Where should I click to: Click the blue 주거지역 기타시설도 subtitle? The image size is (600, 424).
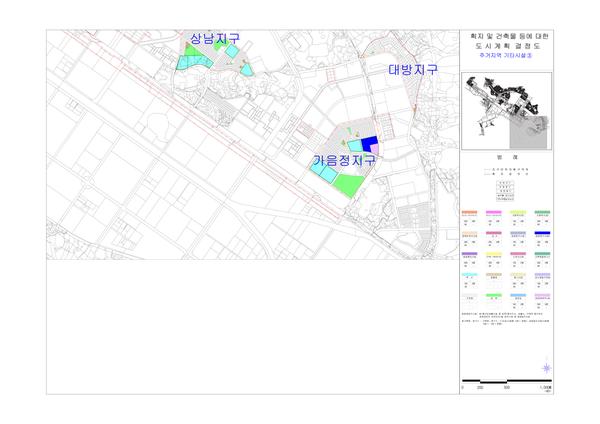506,55
